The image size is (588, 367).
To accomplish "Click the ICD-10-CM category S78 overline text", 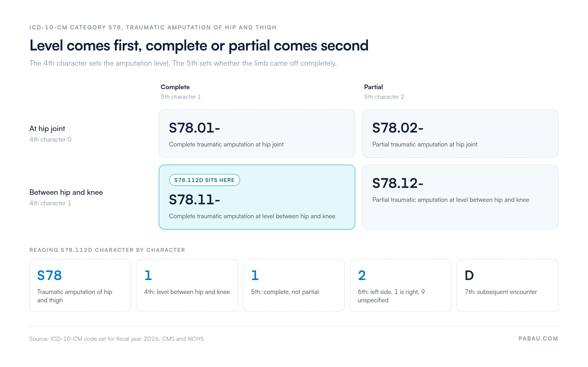I will pyautogui.click(x=153, y=27).
